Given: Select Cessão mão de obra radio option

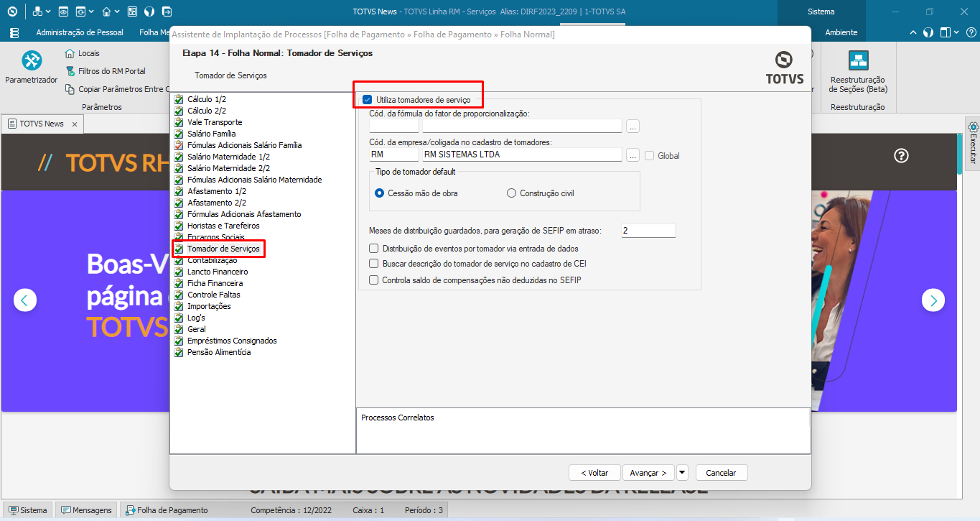Looking at the screenshot, I should [380, 193].
